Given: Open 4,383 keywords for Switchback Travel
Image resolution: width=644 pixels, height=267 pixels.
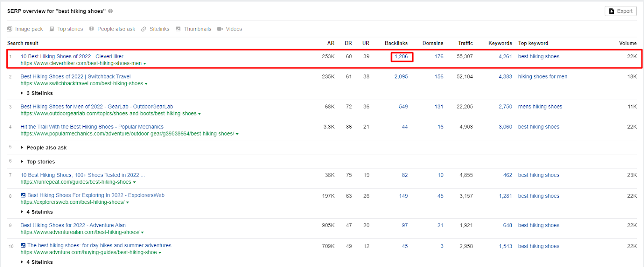Looking at the screenshot, I should [506, 76].
